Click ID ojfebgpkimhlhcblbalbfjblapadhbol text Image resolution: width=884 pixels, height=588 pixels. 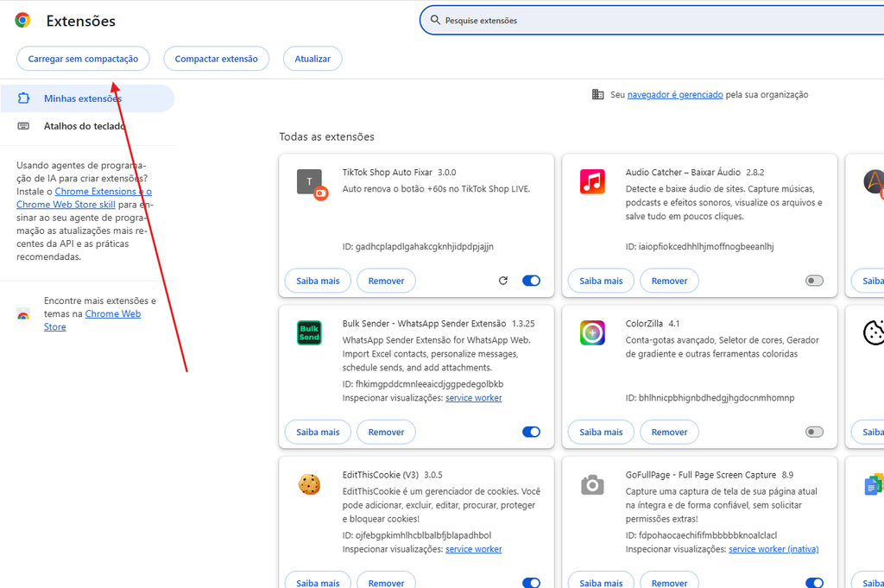point(417,535)
